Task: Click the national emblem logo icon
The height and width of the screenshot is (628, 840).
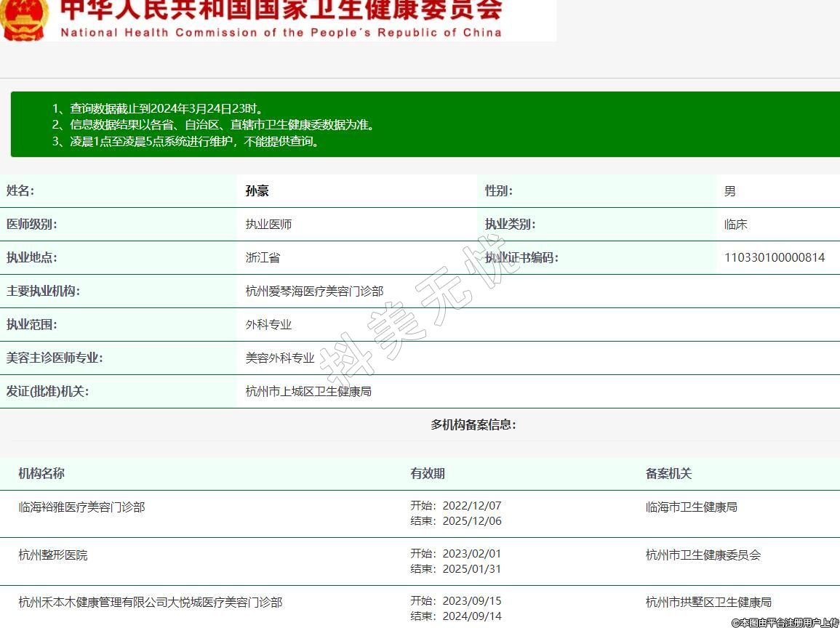Action: tap(23, 19)
